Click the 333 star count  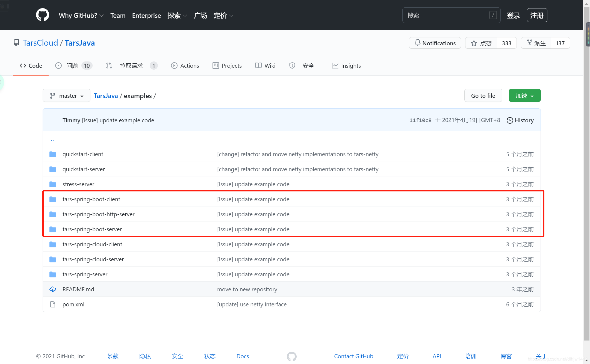[x=506, y=43]
